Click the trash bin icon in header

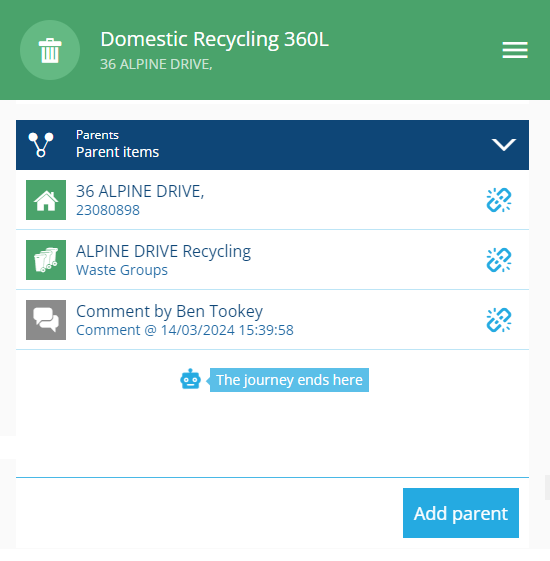(x=50, y=50)
